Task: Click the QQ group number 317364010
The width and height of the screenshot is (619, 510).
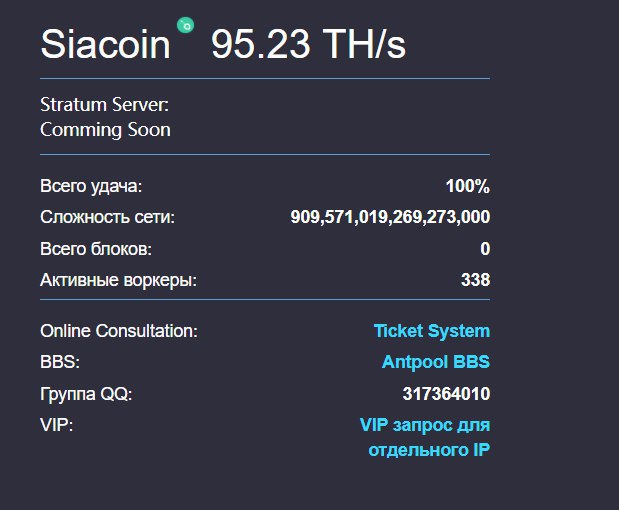Action: pyautogui.click(x=446, y=394)
